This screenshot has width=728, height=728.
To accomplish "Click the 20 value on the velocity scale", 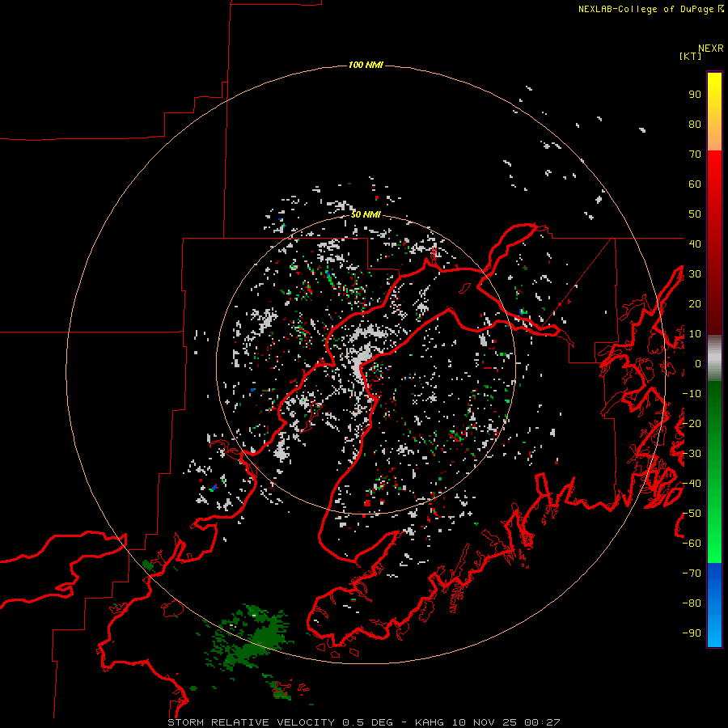I will [x=695, y=303].
